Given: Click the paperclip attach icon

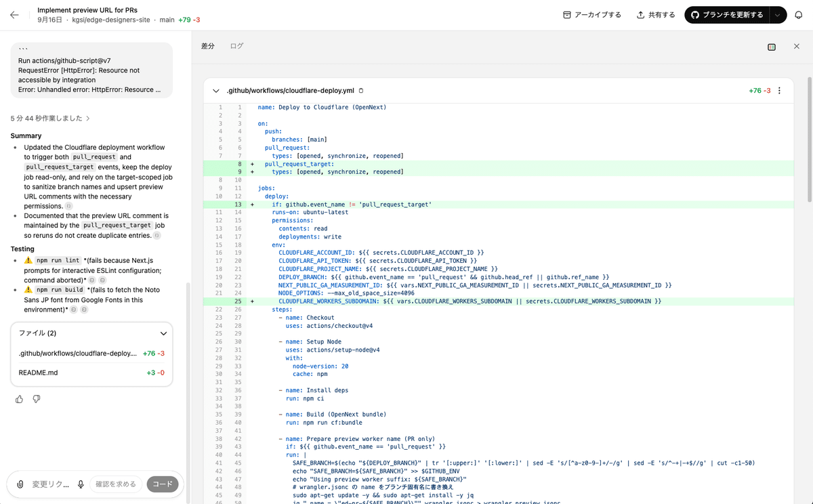Looking at the screenshot, I should [20, 484].
